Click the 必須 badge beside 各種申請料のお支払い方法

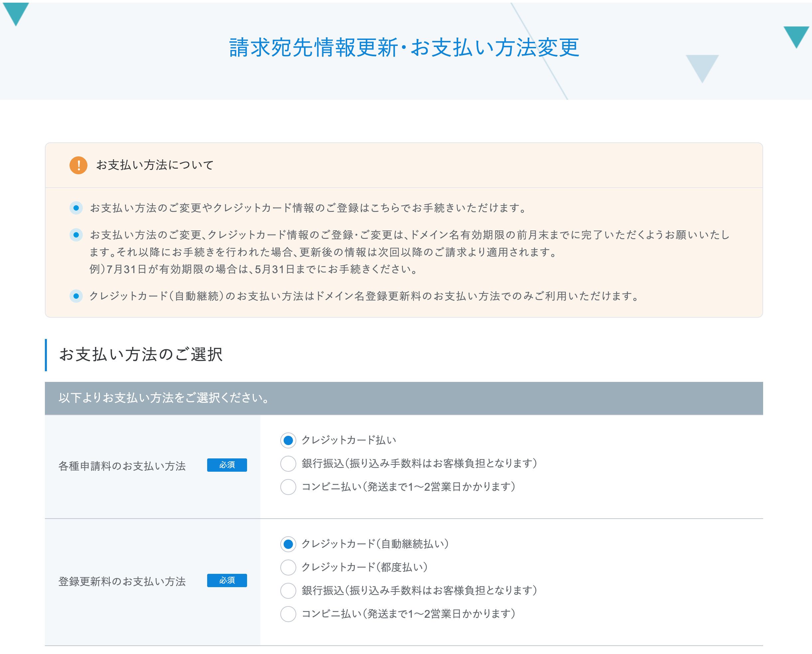(x=227, y=465)
